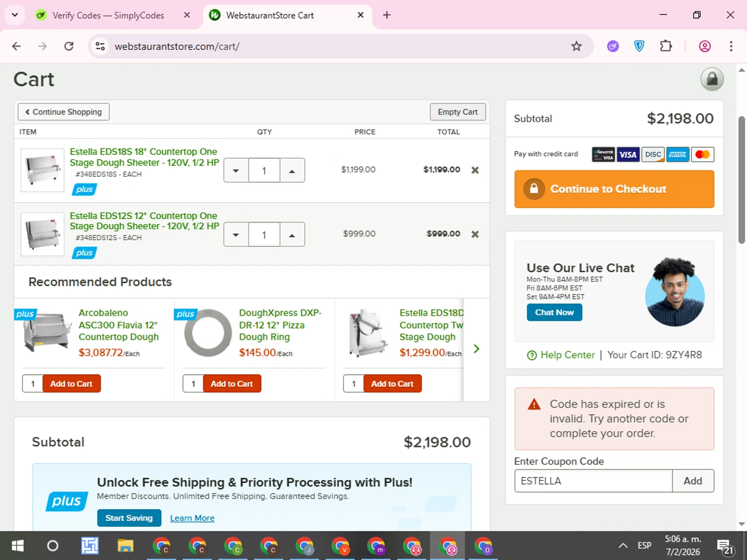The image size is (747, 560).
Task: Click the EDS18S quantity input field
Action: 264,171
